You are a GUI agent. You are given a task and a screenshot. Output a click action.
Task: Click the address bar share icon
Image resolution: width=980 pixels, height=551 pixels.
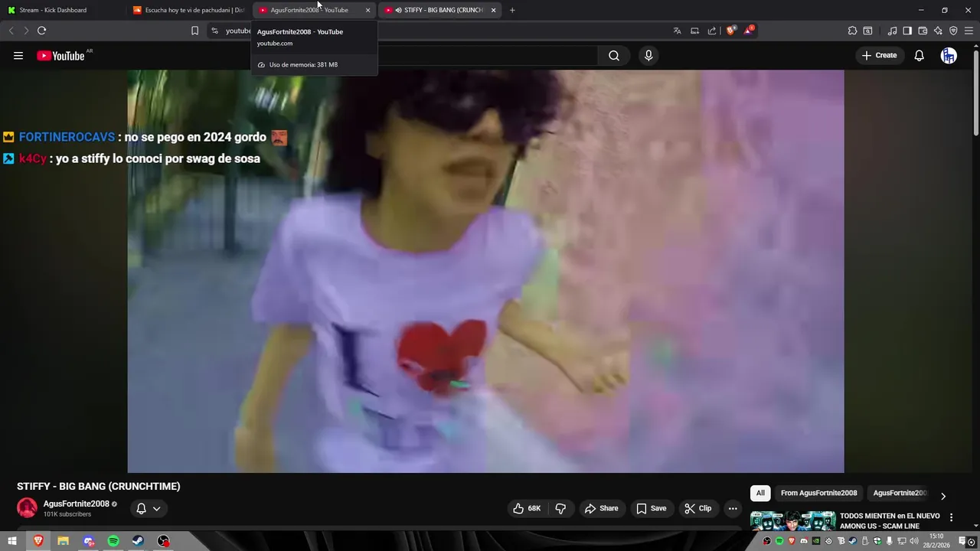click(712, 31)
